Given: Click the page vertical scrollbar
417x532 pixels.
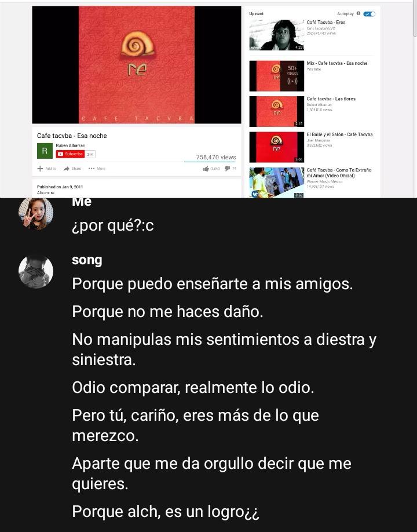Looking at the screenshot, I should coord(415,20).
